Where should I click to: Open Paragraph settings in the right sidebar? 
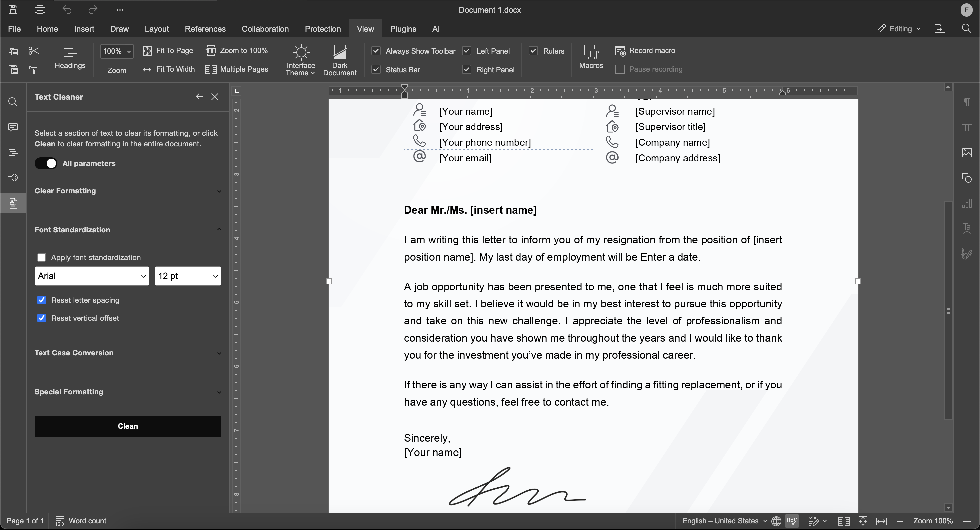[967, 102]
